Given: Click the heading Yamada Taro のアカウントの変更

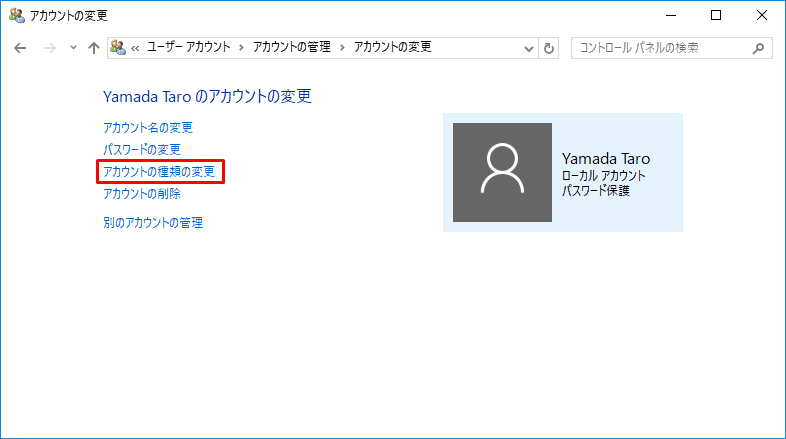Looking at the screenshot, I should pos(207,96).
